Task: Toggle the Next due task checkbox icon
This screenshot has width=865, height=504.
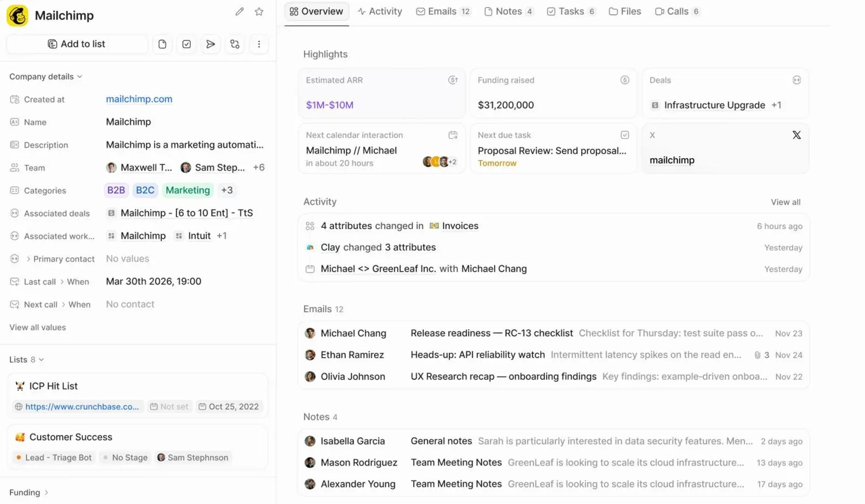Action: click(x=624, y=135)
